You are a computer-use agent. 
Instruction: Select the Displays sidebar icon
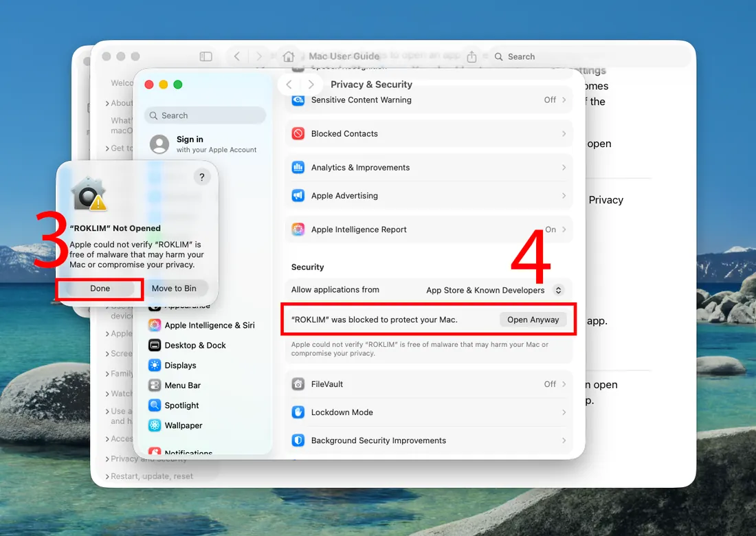click(155, 366)
